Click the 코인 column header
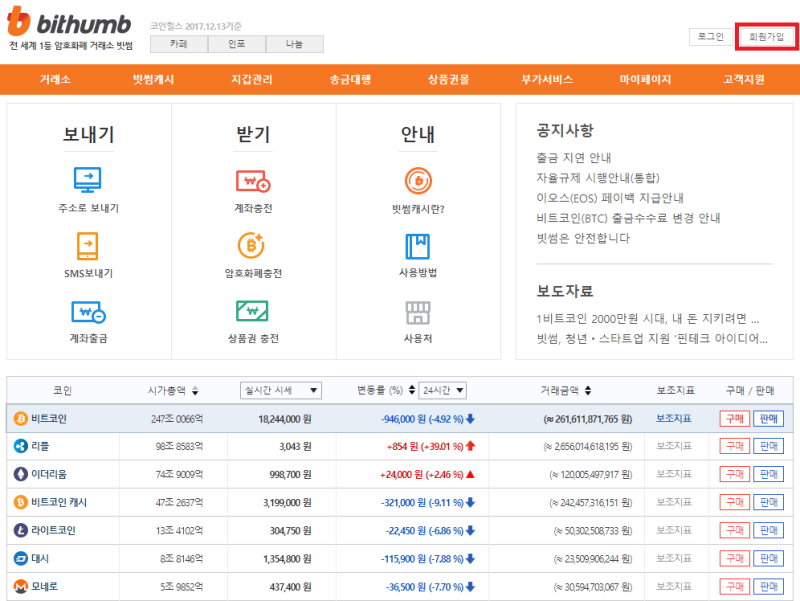The height and width of the screenshot is (601, 800). 63,391
